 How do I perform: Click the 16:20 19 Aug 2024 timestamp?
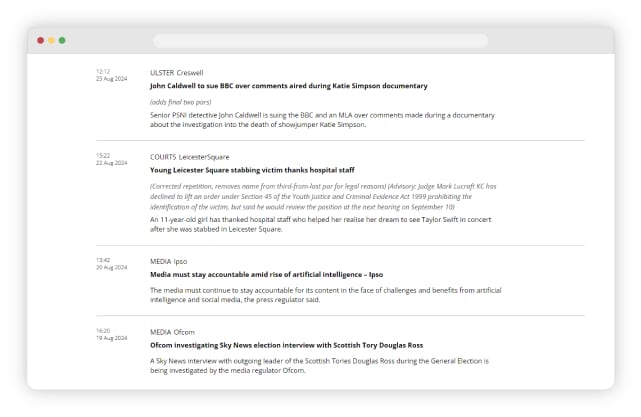click(110, 334)
